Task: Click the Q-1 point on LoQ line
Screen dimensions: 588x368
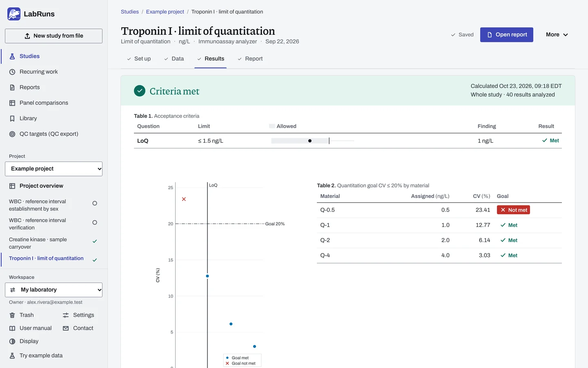Action: click(207, 276)
